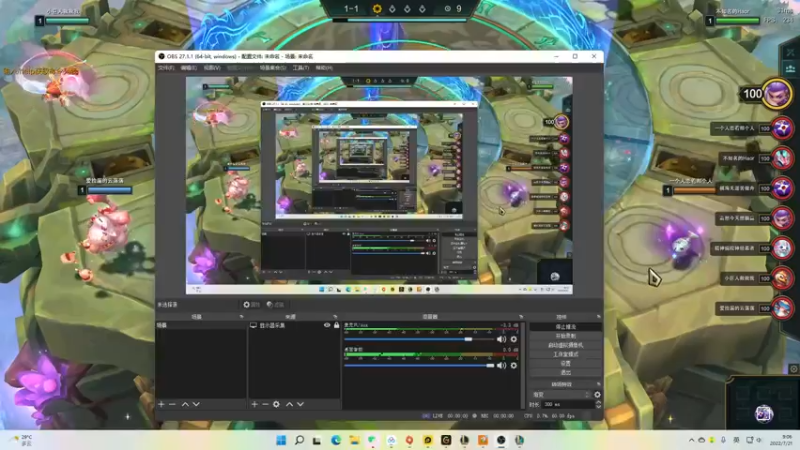Pop out the 场景 dock via header icon

(x=241, y=317)
